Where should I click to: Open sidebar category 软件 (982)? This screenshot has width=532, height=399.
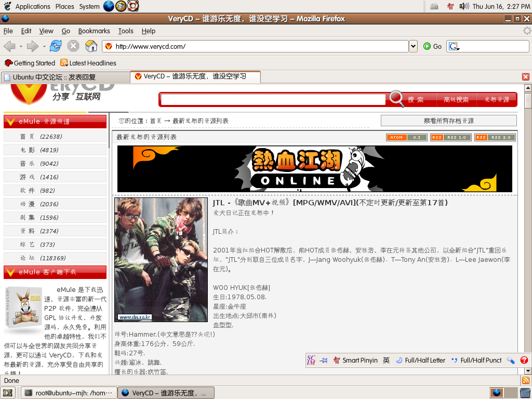pyautogui.click(x=55, y=191)
